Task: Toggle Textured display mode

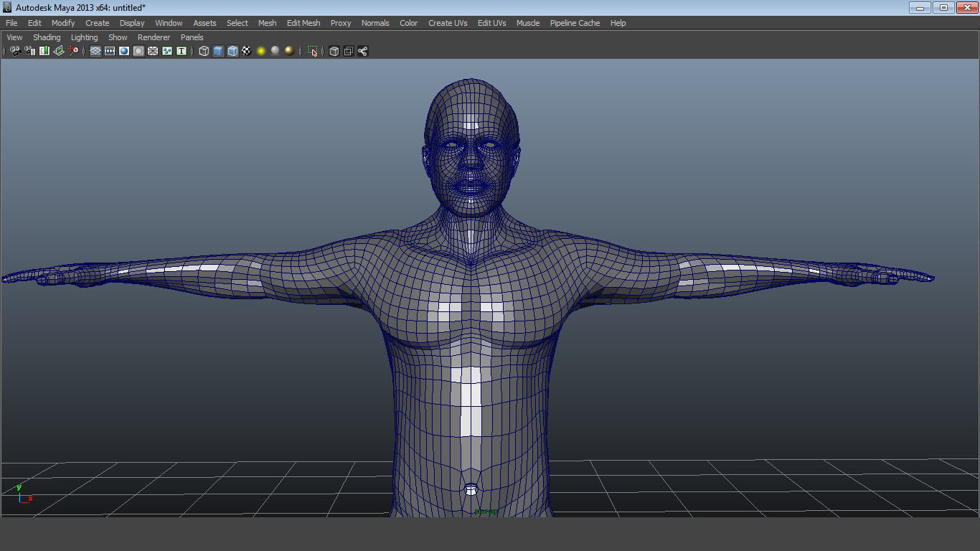Action: (246, 51)
